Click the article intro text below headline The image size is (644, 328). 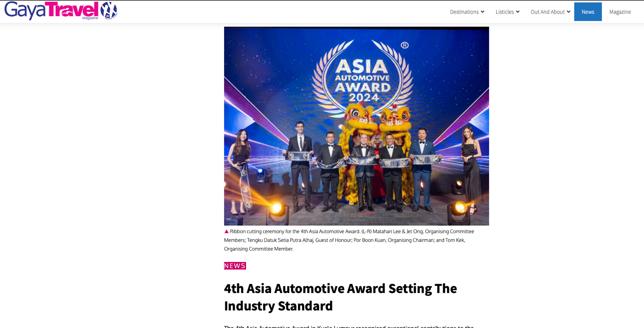coord(349,326)
